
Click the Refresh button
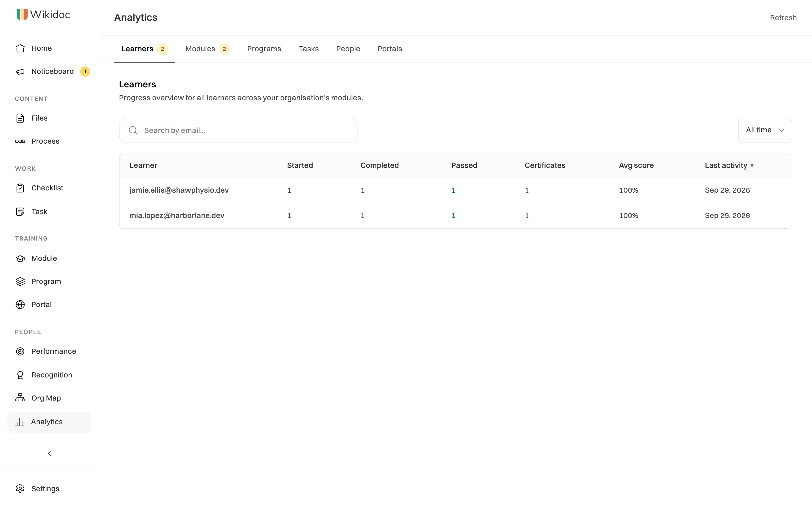coord(783,18)
